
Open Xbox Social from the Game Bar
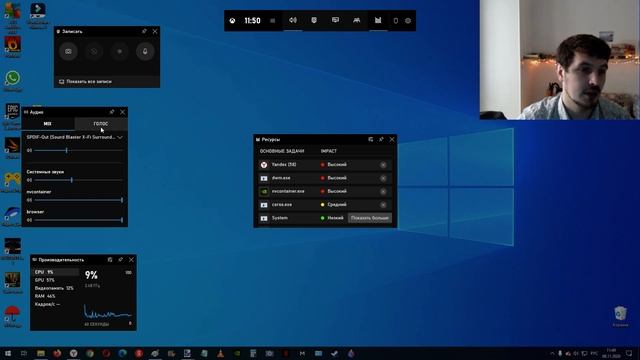coord(356,20)
